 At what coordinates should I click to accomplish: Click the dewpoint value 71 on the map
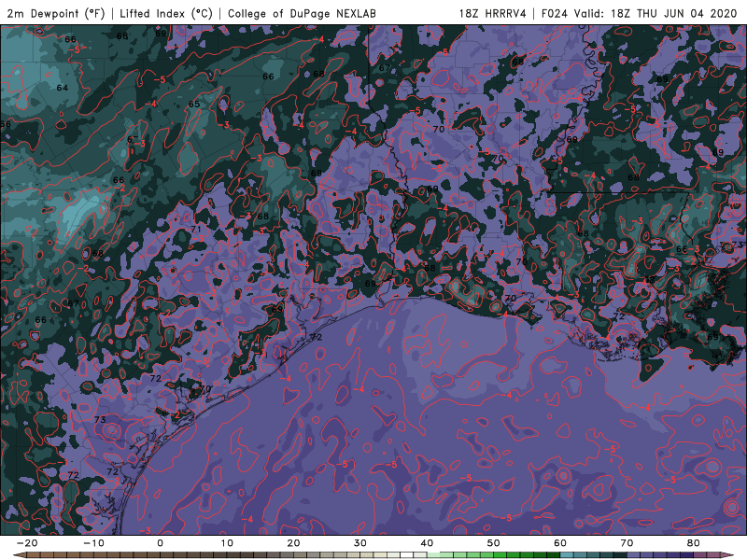pos(196,230)
